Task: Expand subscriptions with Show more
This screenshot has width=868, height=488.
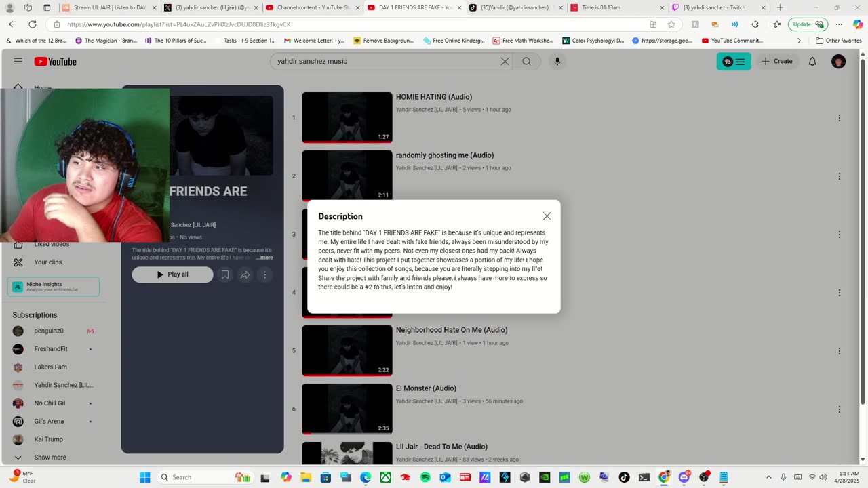Action: point(50,457)
